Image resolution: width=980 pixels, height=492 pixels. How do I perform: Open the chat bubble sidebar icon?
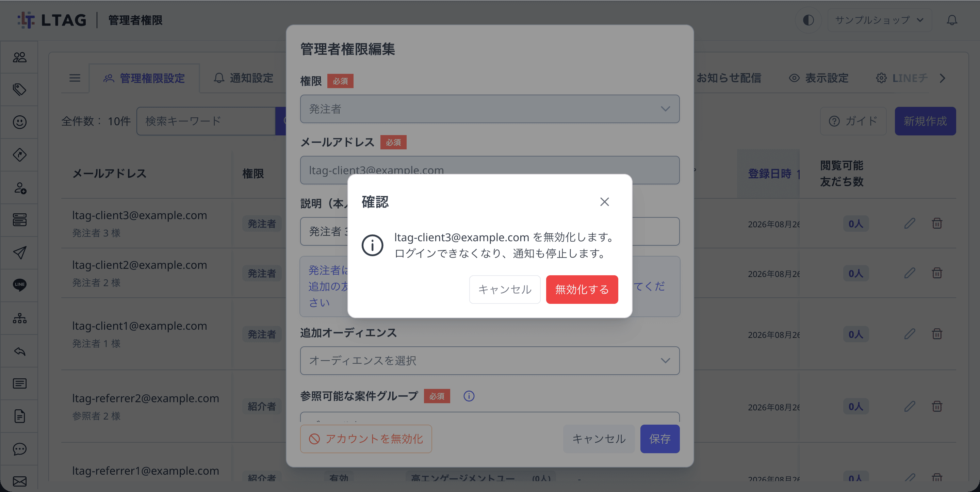click(x=19, y=449)
